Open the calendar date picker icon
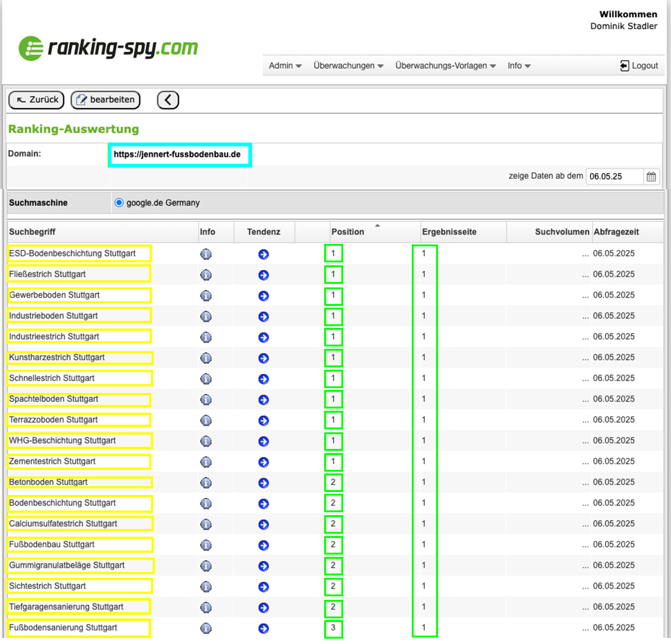This screenshot has width=671, height=644. point(651,177)
